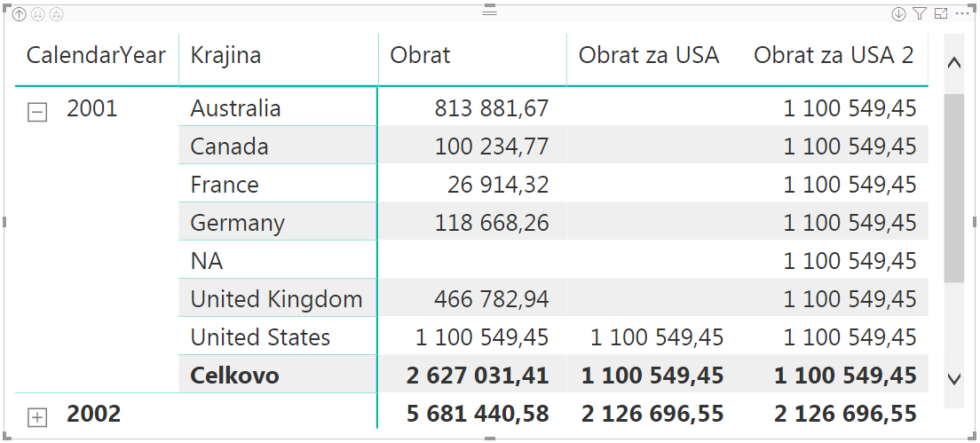Select the United States row label
The image size is (980, 443).
260,337
